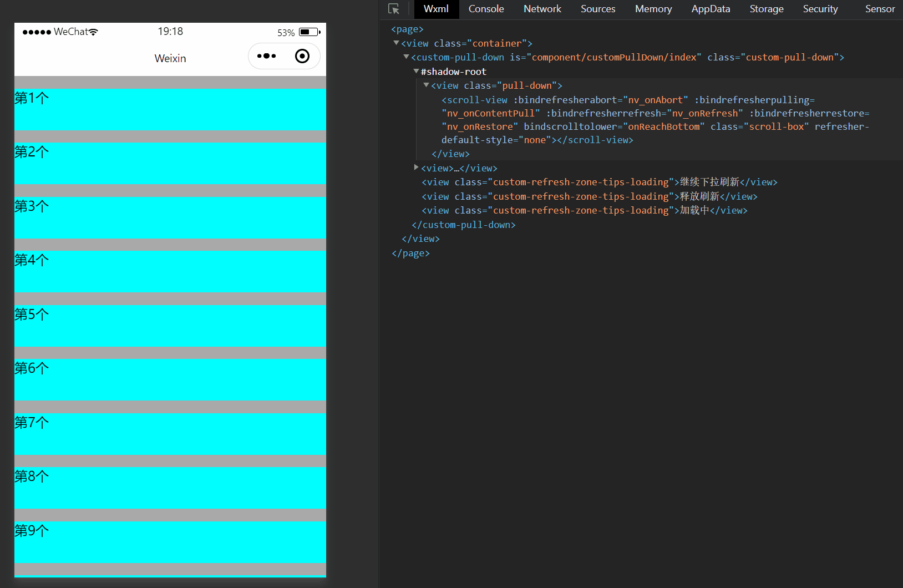Viewport: 903px width, 588px height.
Task: Open the Memory tab
Action: point(653,9)
